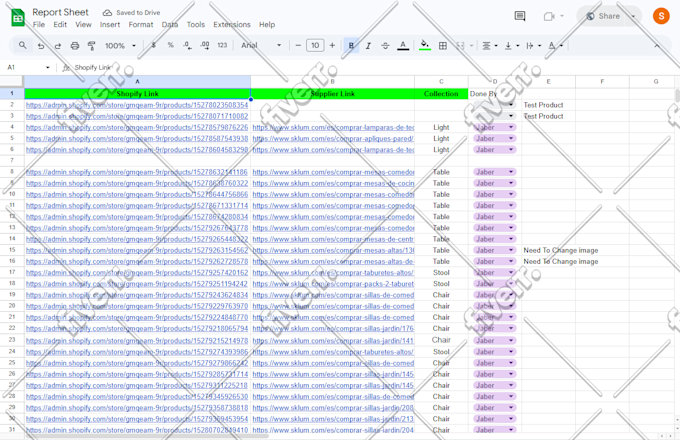The image size is (680, 440).
Task: Print the spreadsheet
Action: [x=75, y=46]
